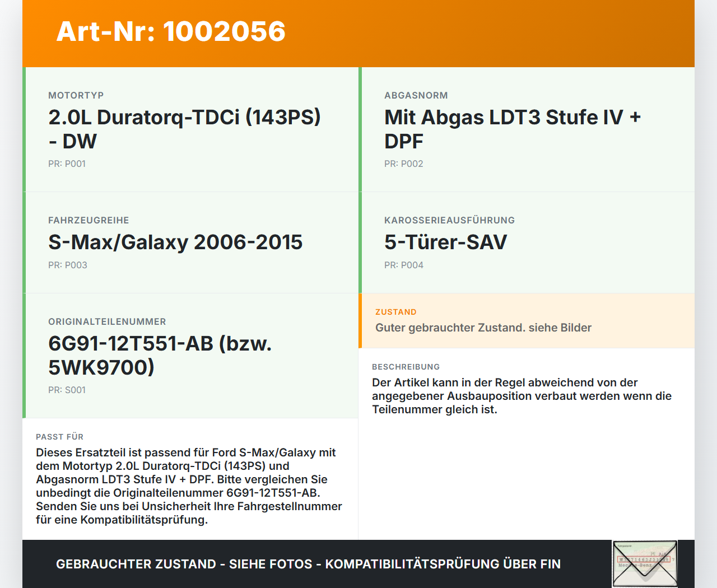Select the Motortyp 2.0L Duratorq-TDCi value

point(184,129)
